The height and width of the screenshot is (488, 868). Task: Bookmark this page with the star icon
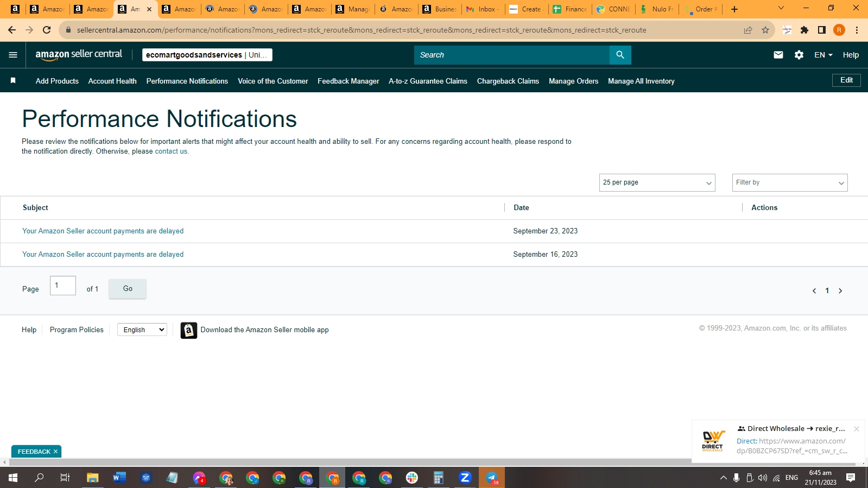765,30
